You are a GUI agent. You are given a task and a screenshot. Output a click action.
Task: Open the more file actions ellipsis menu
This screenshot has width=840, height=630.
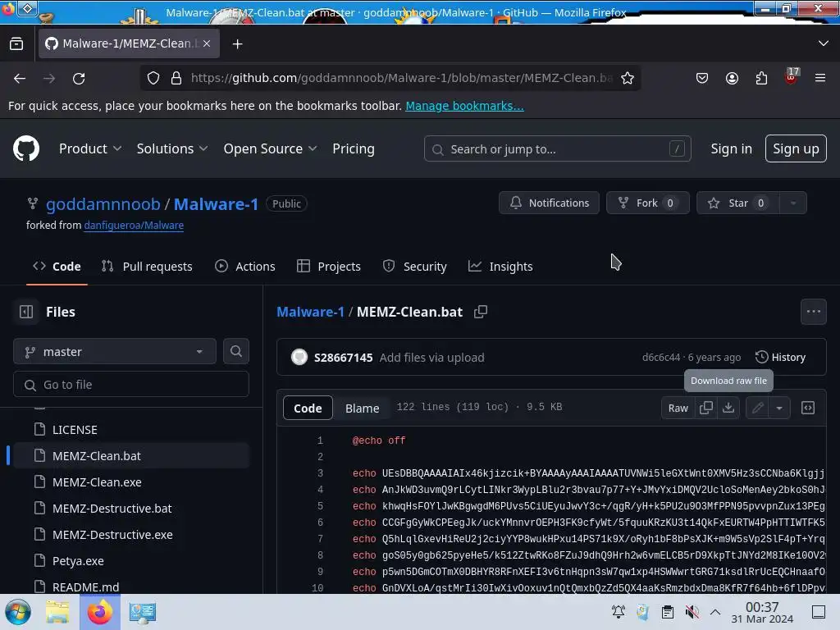[x=813, y=312]
